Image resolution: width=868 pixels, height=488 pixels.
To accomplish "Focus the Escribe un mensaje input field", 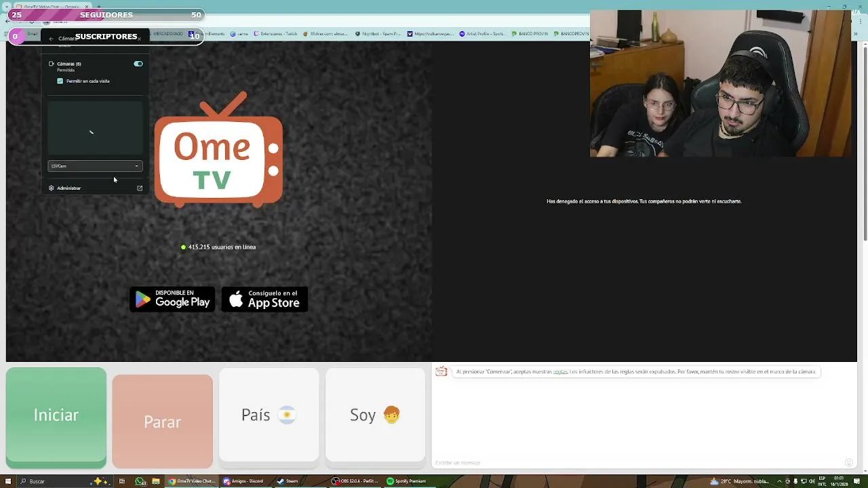I will [x=637, y=462].
